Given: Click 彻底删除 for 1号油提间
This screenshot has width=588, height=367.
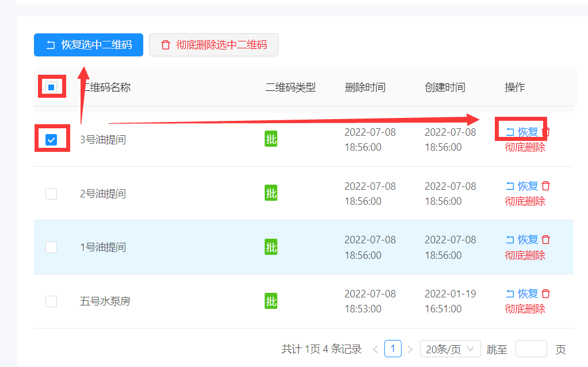Looking at the screenshot, I should pos(525,255).
